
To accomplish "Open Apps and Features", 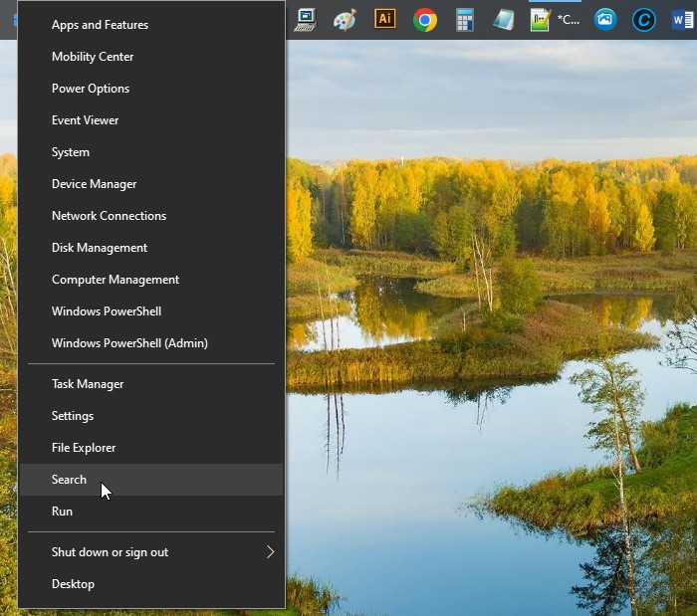I will [x=100, y=25].
